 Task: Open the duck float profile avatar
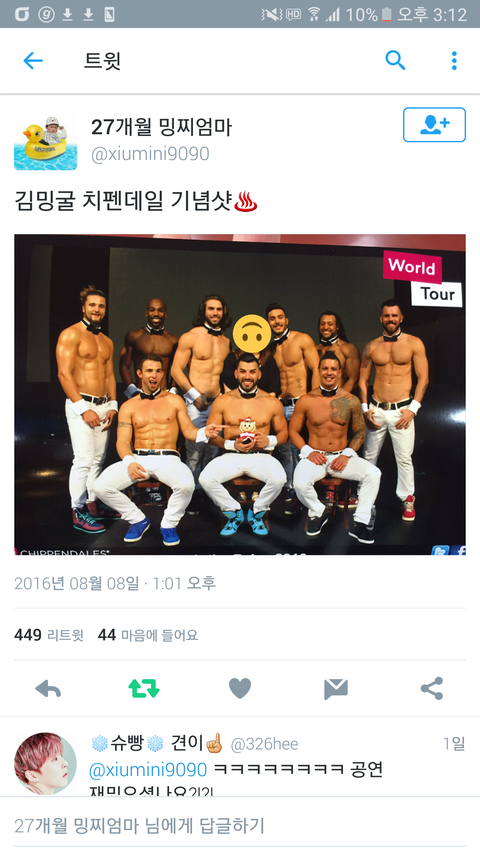coord(45,139)
